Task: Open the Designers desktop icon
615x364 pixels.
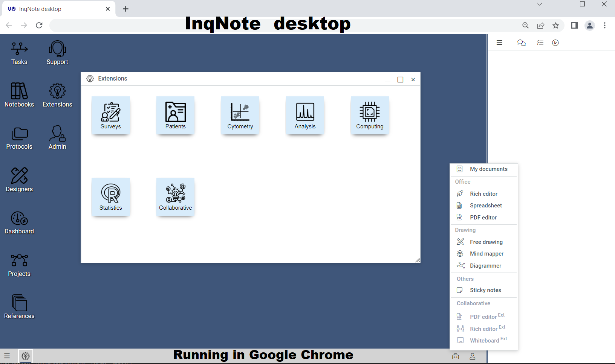Action: click(19, 180)
